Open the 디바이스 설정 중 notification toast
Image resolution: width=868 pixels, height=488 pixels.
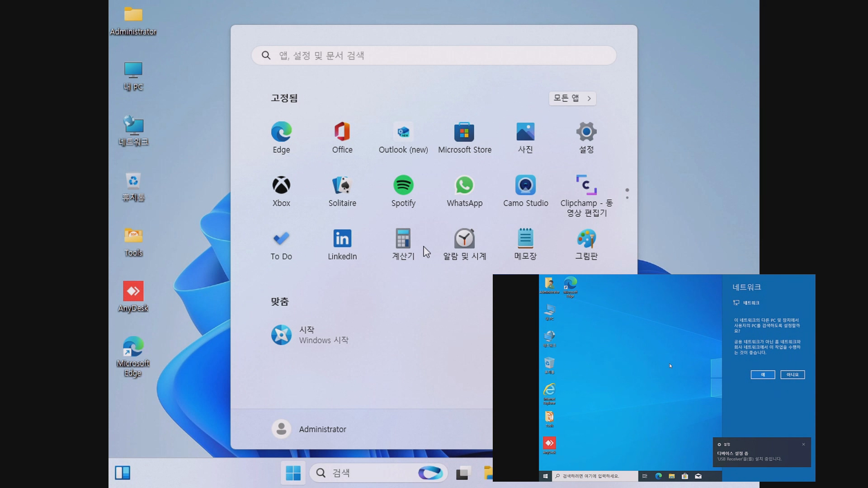point(762,452)
